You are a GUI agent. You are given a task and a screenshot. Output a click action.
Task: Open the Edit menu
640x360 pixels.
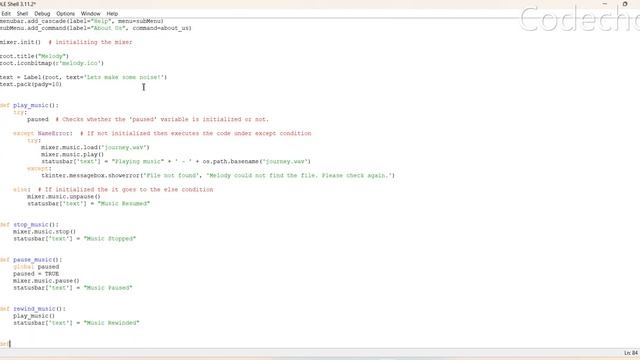click(x=6, y=13)
